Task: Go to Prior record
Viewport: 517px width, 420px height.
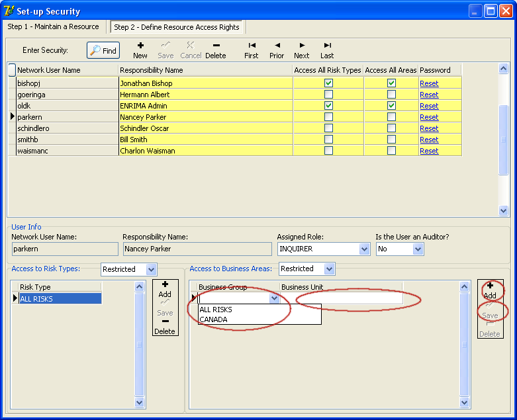Action: click(277, 50)
